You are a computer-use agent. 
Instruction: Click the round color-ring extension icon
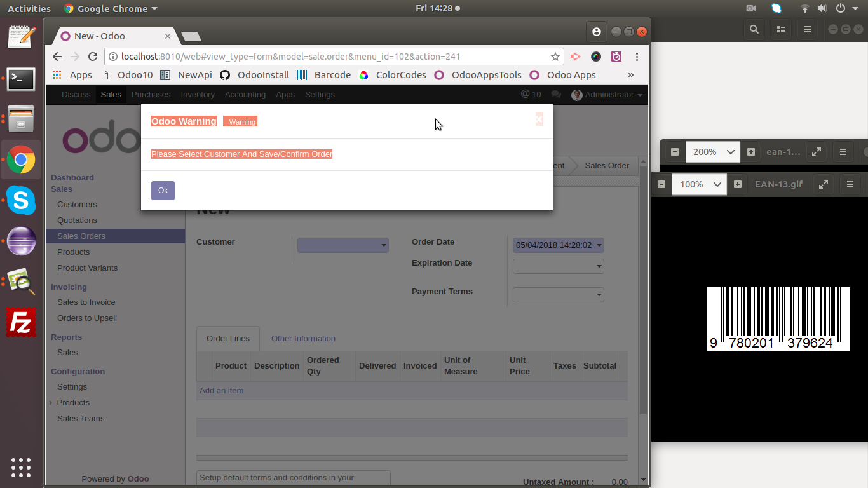coord(596,57)
